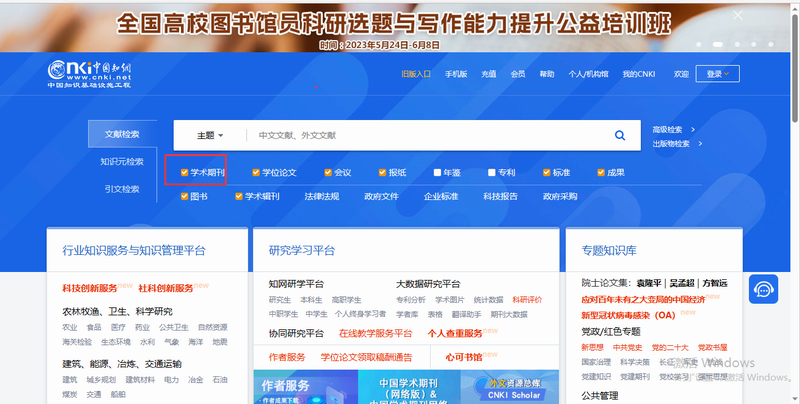
Task: Expand the 登录 login dropdown
Action: pos(717,74)
